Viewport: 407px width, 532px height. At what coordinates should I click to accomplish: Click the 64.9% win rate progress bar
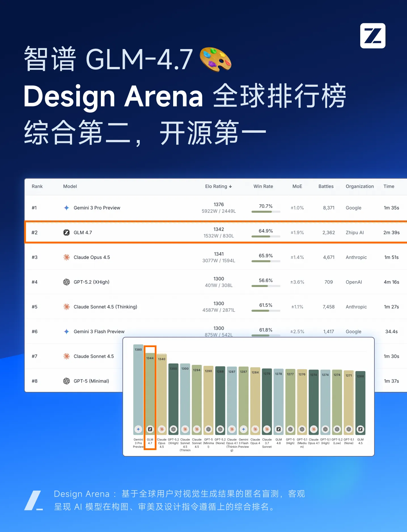[266, 236]
